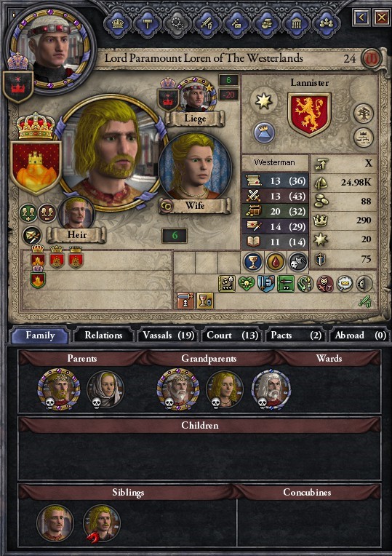The width and height of the screenshot is (392, 556).
Task: Open the Realm crown icon in top bar
Action: (x=118, y=23)
